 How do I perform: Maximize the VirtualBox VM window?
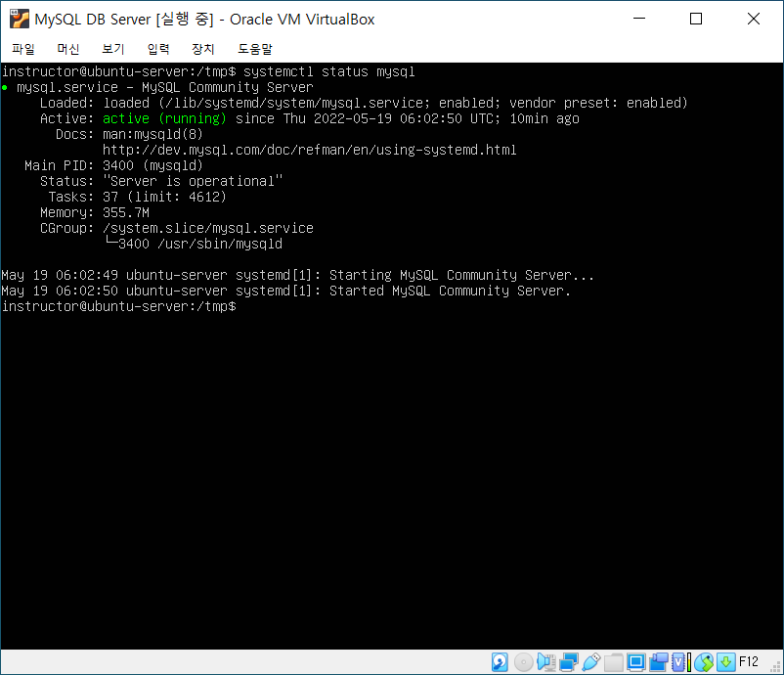click(x=696, y=19)
